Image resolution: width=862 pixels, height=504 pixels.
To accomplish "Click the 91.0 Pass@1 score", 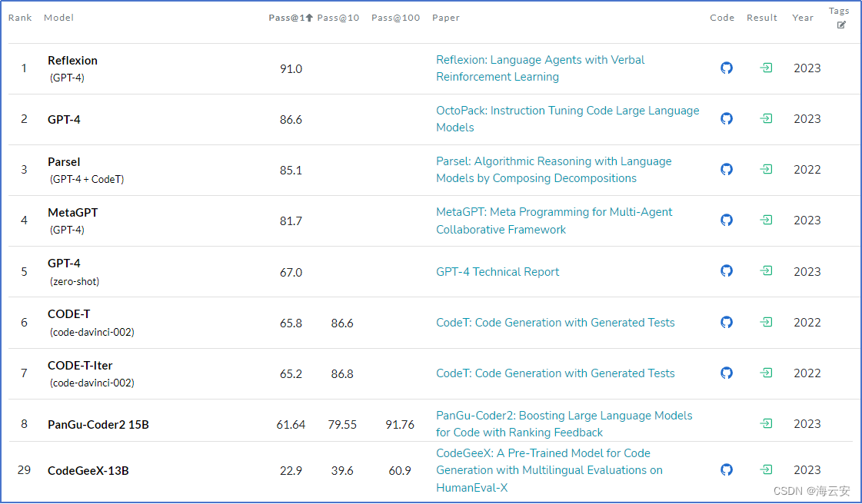I will [291, 68].
